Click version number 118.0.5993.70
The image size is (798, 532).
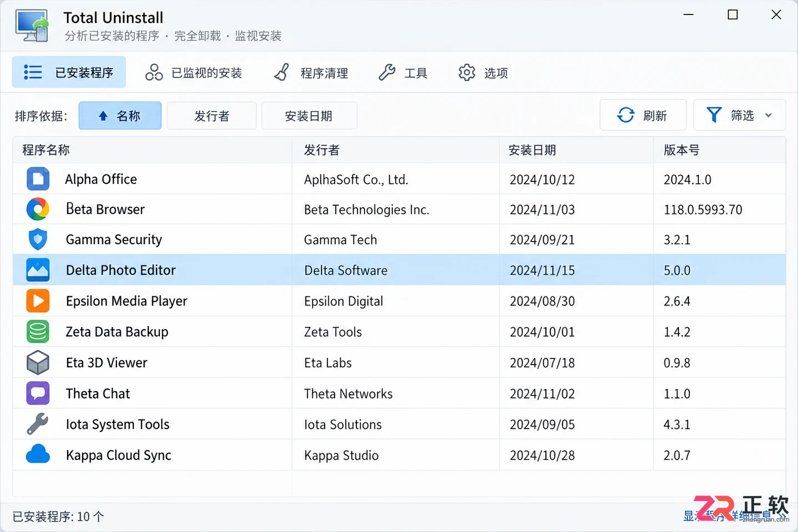point(703,209)
